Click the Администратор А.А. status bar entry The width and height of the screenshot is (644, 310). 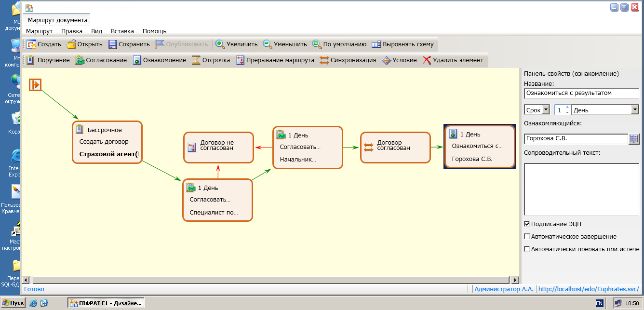click(504, 289)
